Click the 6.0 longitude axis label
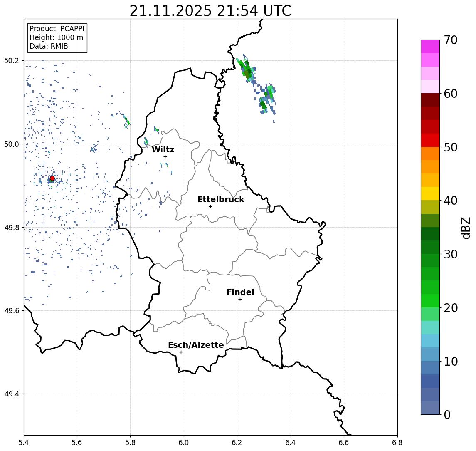 click(184, 443)
